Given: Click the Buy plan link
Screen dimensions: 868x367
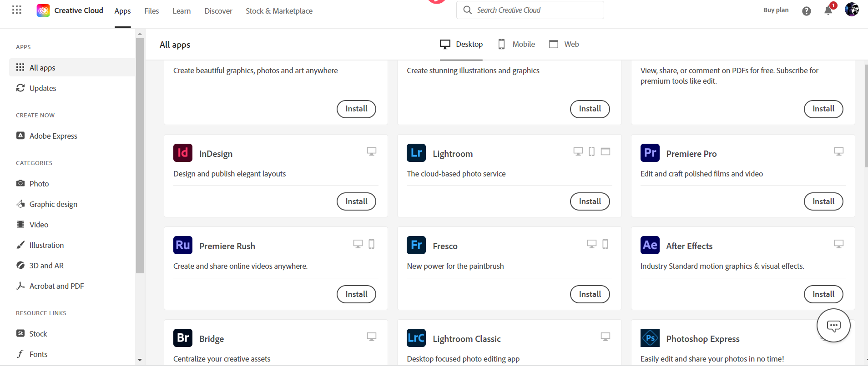Looking at the screenshot, I should click(x=776, y=10).
